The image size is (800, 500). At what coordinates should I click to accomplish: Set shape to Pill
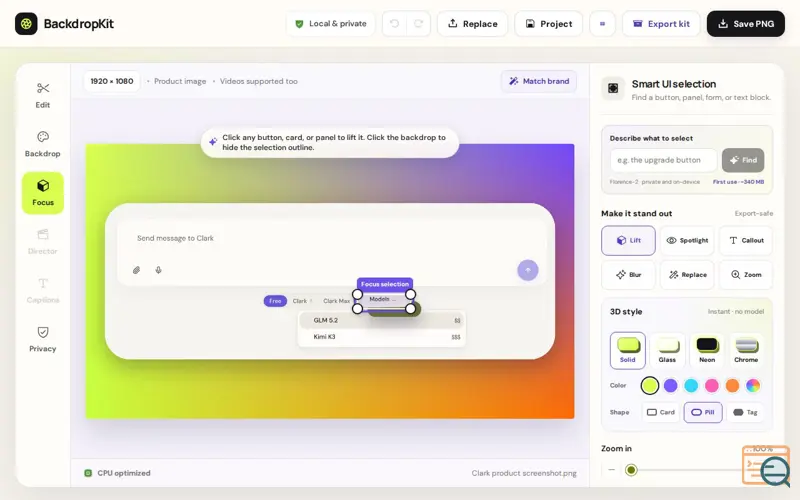[703, 412]
